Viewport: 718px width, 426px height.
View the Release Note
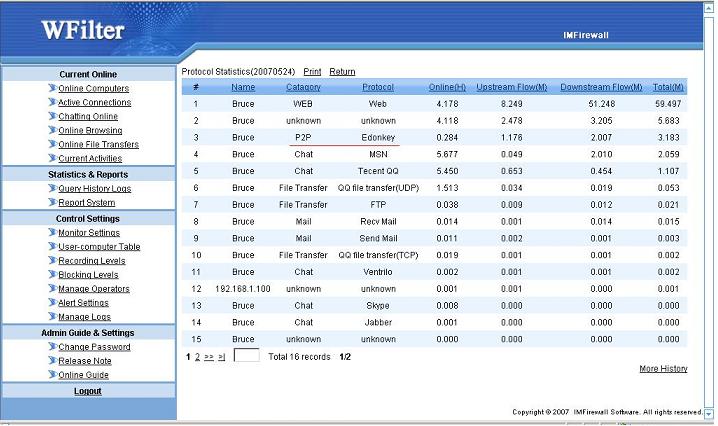85,361
